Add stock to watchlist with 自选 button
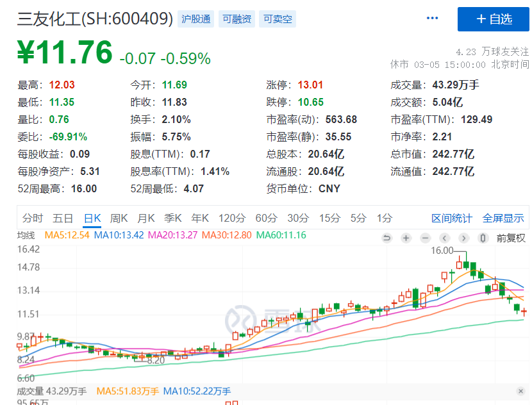Screen dimensions: 532x405 [x=494, y=19]
